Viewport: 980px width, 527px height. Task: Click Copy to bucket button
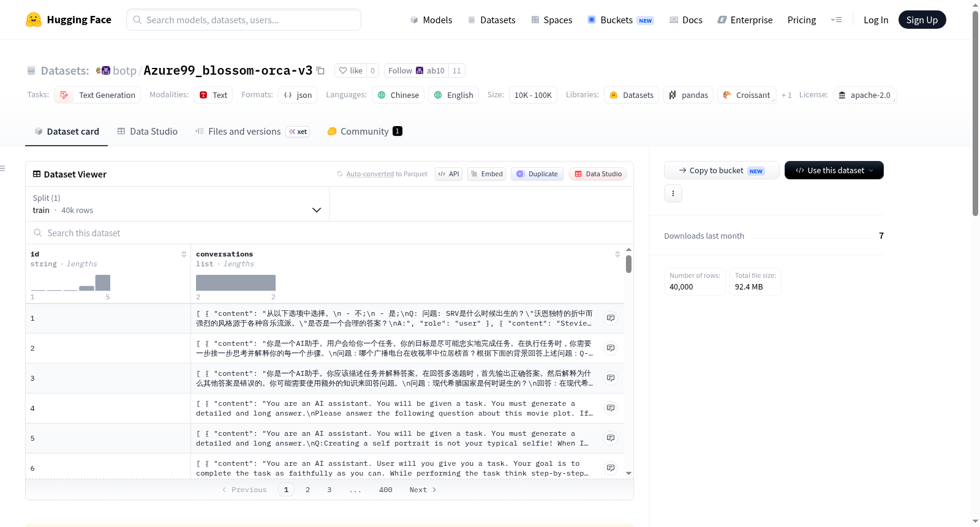(x=722, y=170)
